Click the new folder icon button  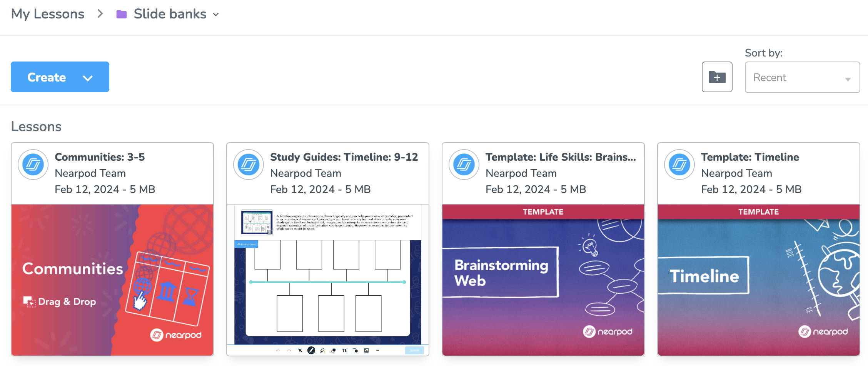point(717,77)
